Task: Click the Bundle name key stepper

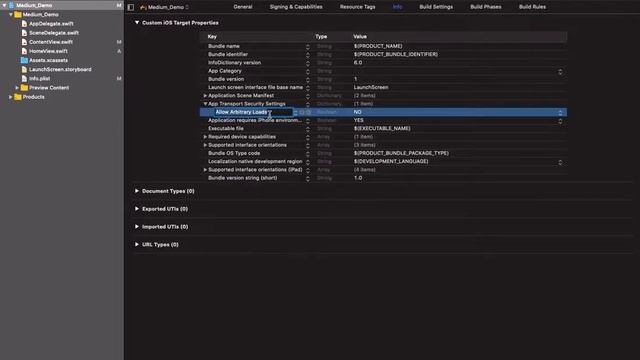Action: click(x=308, y=47)
